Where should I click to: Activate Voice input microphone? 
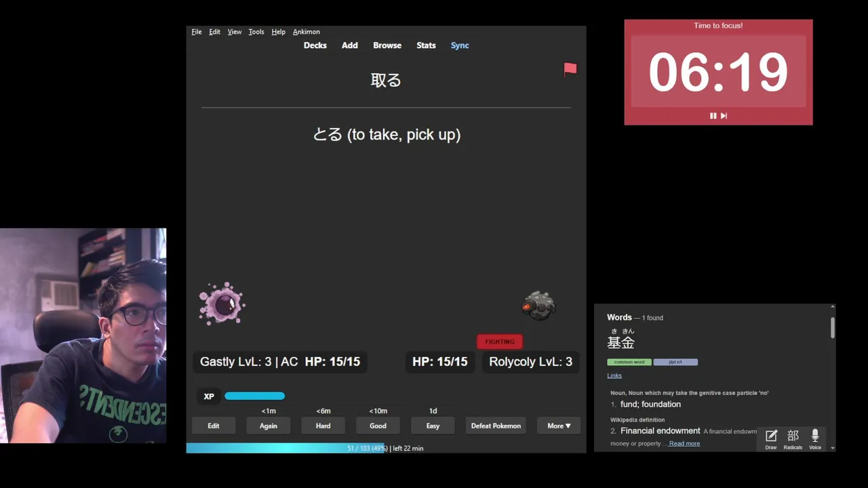815,439
